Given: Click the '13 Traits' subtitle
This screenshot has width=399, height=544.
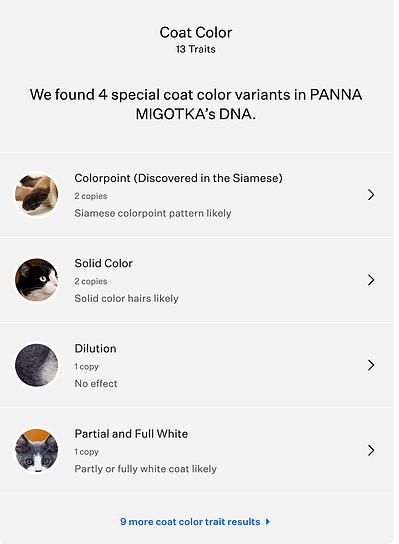Looking at the screenshot, I should tap(196, 49).
